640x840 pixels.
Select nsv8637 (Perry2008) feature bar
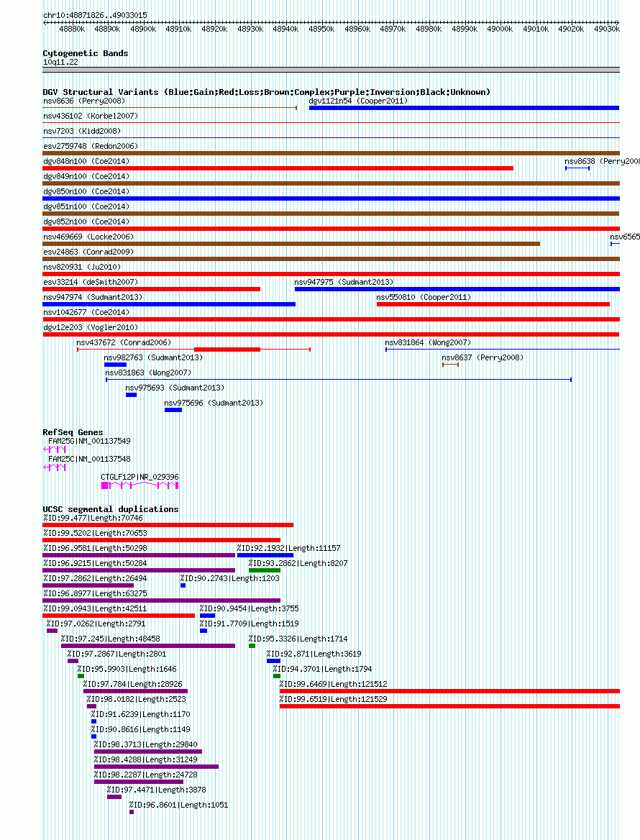[450, 365]
